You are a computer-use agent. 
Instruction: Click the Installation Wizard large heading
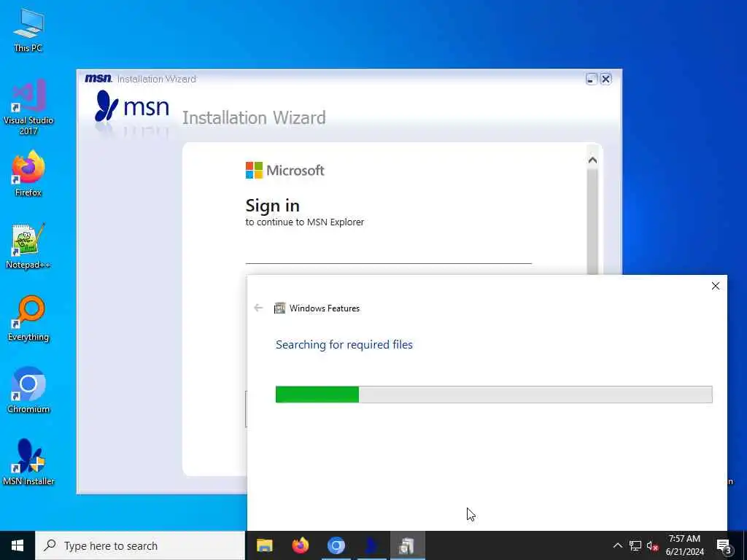tap(254, 117)
